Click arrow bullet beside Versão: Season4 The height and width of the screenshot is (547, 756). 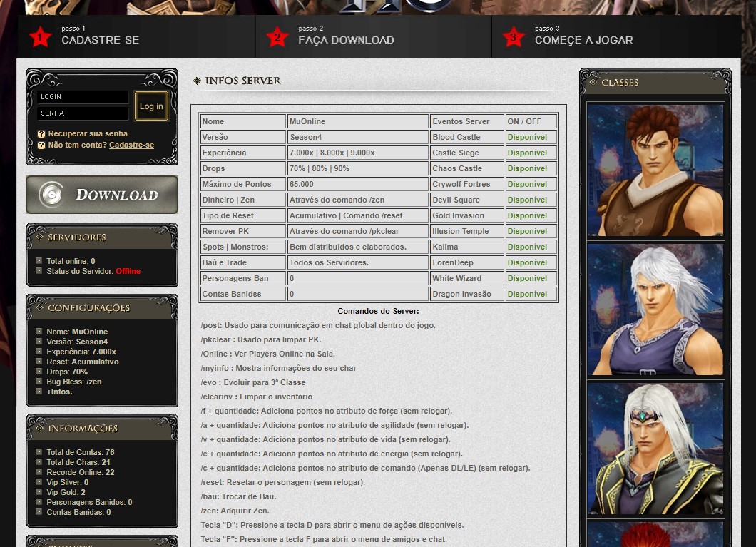39,341
